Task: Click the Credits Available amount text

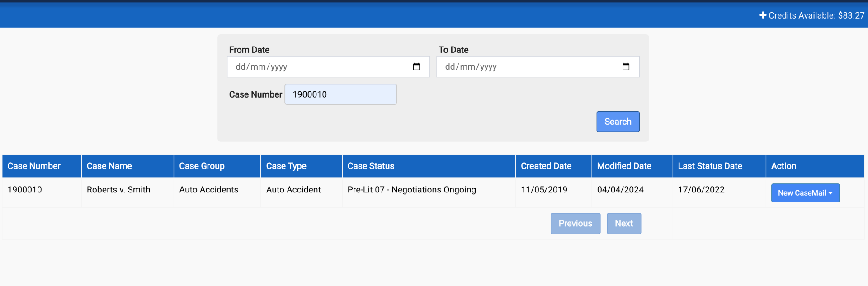Action: pos(816,15)
